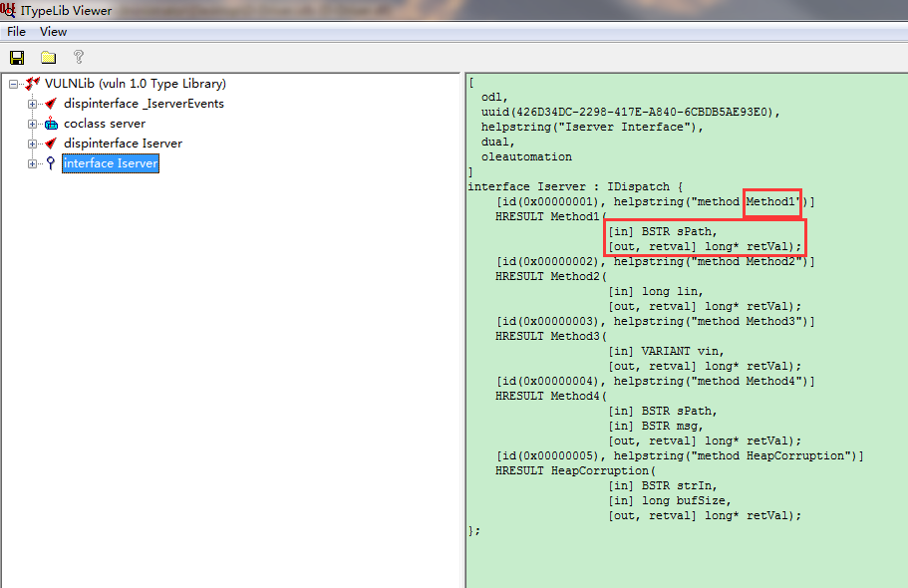This screenshot has width=908, height=588.
Task: Click the VULNLib red arrows icon
Action: 30,83
